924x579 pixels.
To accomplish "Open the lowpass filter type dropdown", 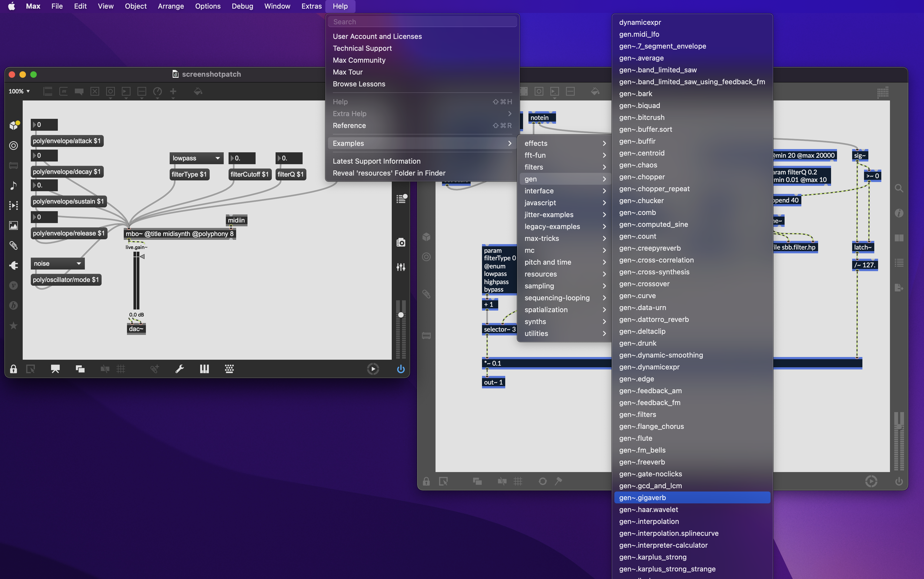I will tap(196, 158).
